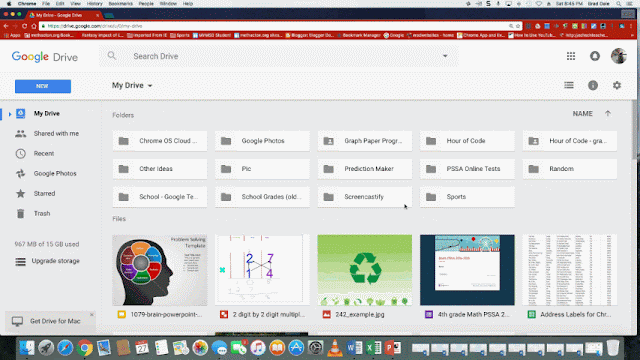Expand My Drive tree triangle in sidebar
The width and height of the screenshot is (640, 360).
click(10, 114)
